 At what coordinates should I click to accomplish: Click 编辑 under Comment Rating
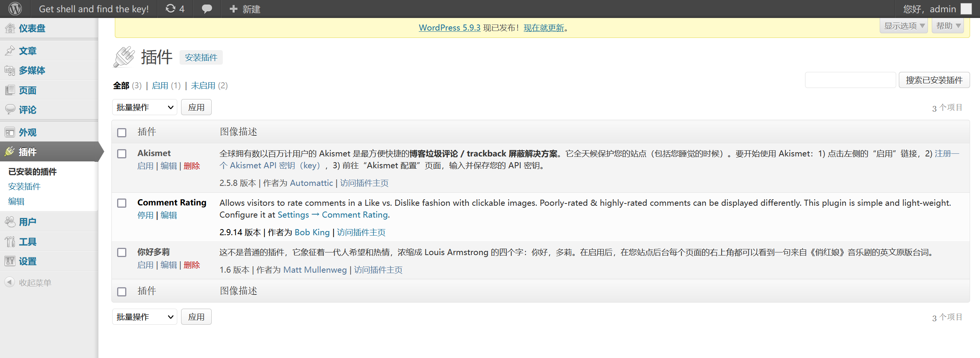coord(168,215)
